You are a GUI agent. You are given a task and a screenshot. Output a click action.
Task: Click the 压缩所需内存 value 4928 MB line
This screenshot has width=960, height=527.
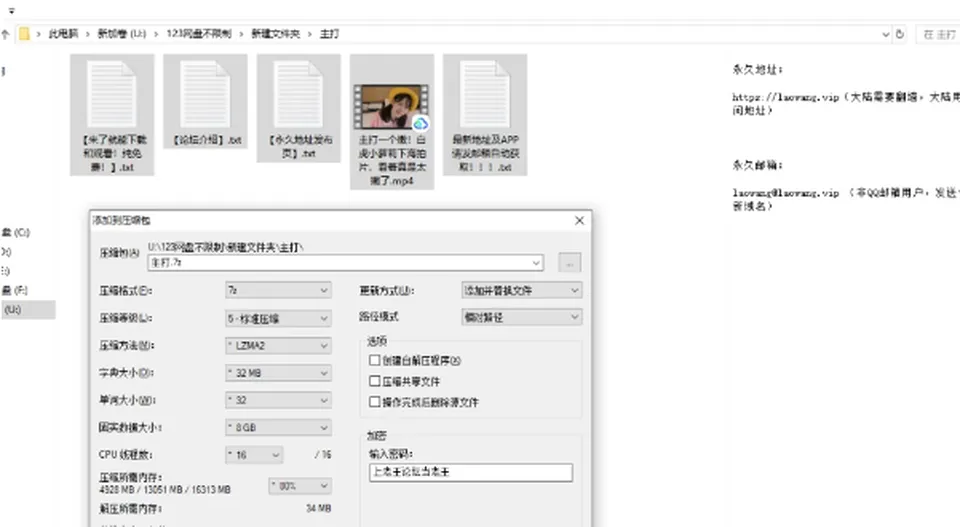(165, 490)
